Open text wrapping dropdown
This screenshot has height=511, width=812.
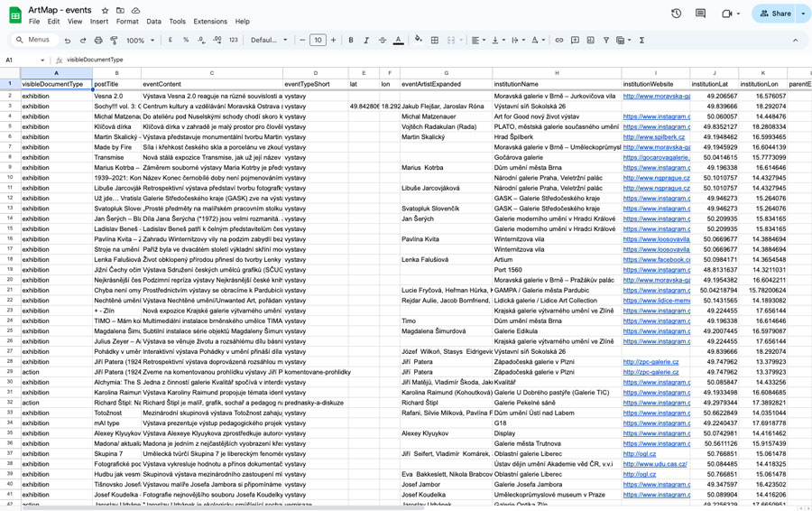click(x=517, y=40)
